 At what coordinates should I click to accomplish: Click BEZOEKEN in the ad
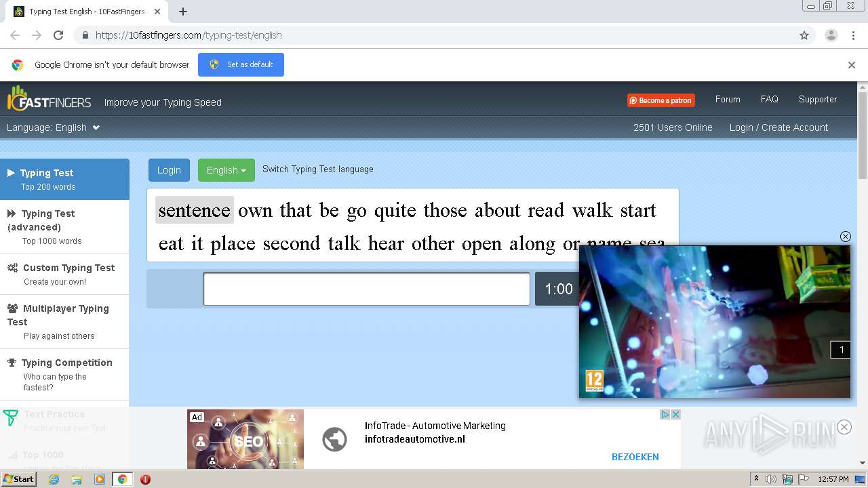point(635,457)
